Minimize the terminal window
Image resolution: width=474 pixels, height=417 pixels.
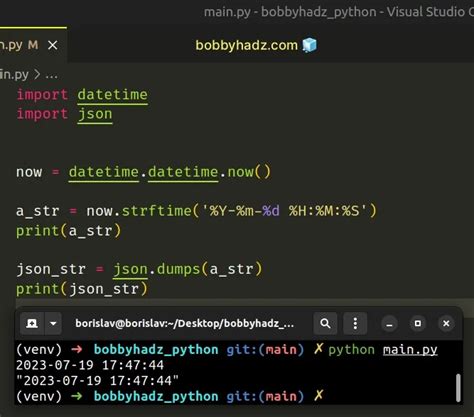pyautogui.click(x=389, y=324)
